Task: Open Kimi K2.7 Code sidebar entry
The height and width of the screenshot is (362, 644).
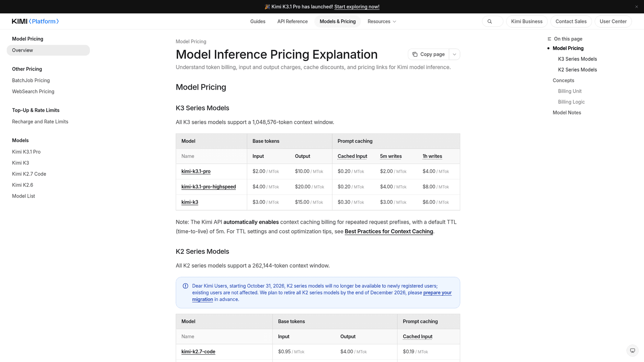Action: [29, 174]
